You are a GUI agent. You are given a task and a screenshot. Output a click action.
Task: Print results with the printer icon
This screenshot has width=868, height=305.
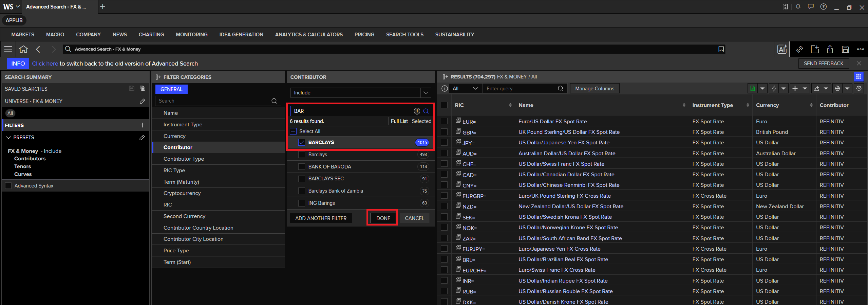point(837,89)
